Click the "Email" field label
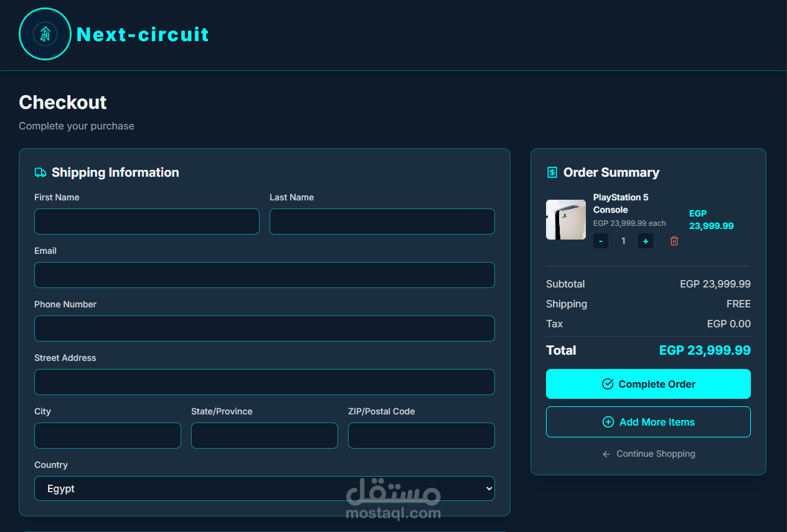787x532 pixels. click(45, 251)
